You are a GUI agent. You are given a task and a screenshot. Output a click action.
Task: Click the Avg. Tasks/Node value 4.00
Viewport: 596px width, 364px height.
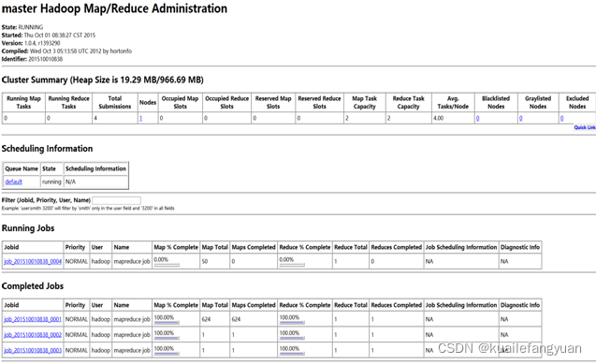pos(438,118)
